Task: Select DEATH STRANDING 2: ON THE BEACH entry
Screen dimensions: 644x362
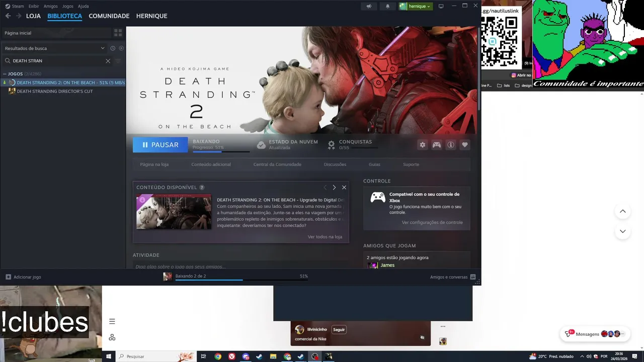Action: click(63, 82)
